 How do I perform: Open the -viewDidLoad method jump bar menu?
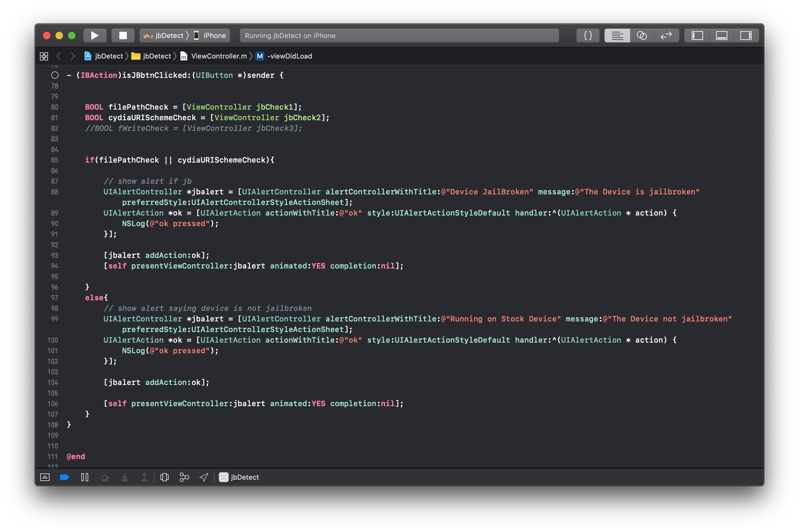click(284, 56)
